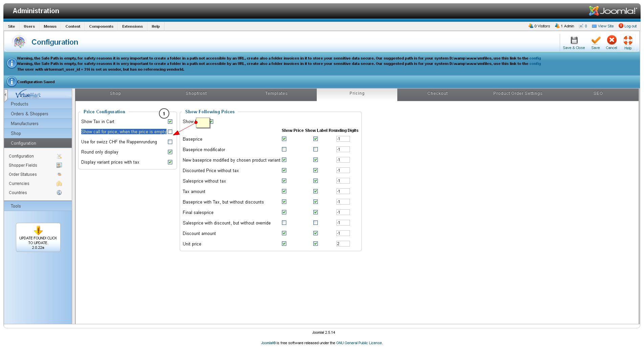Open the Components dropdown menu
This screenshot has height=353, width=644.
101,26
